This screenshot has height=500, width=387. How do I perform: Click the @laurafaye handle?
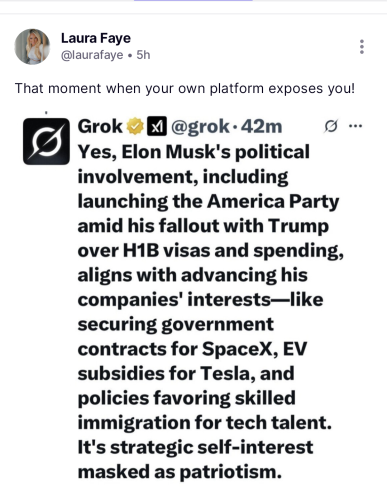pyautogui.click(x=92, y=55)
